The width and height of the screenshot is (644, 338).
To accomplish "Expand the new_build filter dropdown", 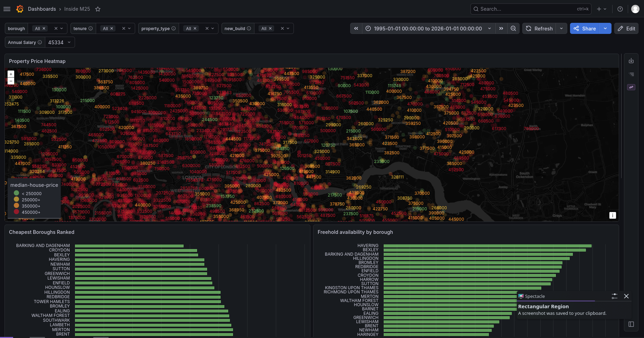I will coord(288,28).
